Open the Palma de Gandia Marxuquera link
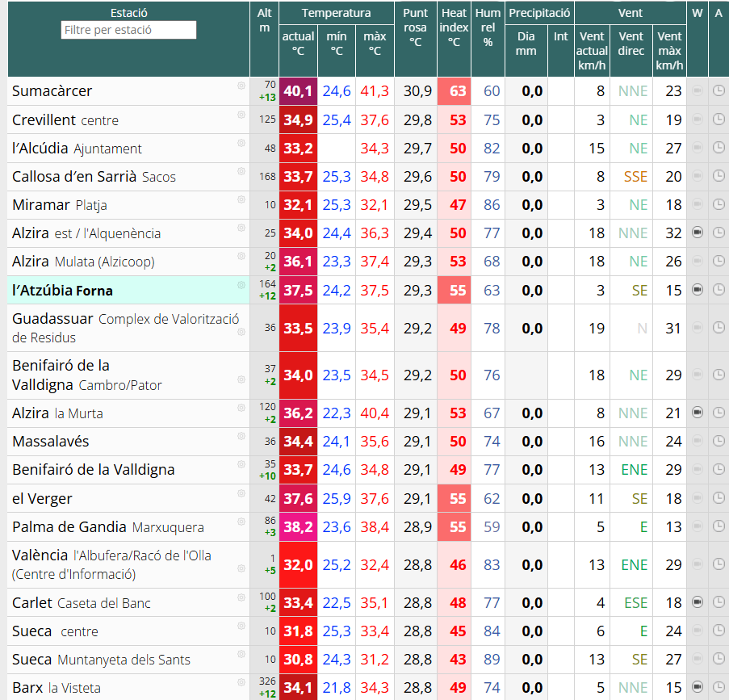 [108, 527]
